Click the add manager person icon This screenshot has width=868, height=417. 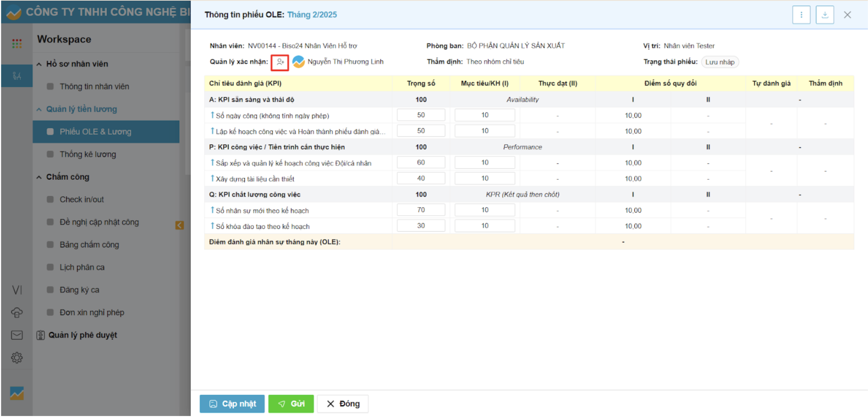coord(280,62)
